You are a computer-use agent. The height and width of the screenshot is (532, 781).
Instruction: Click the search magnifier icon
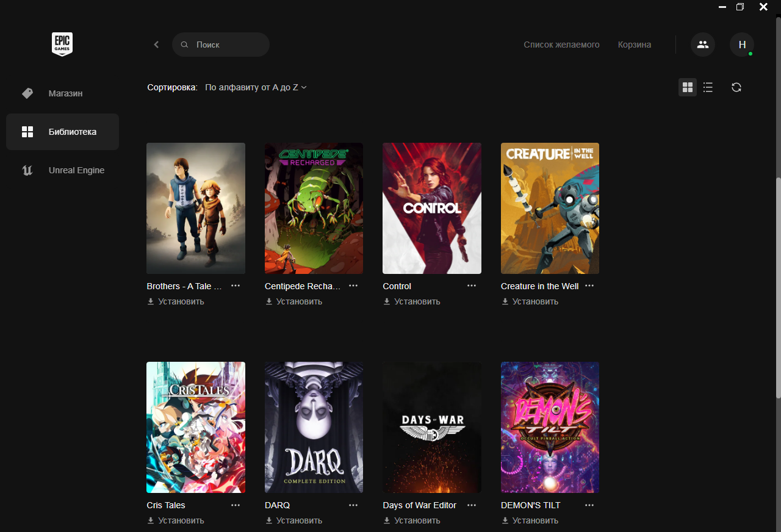[185, 45]
